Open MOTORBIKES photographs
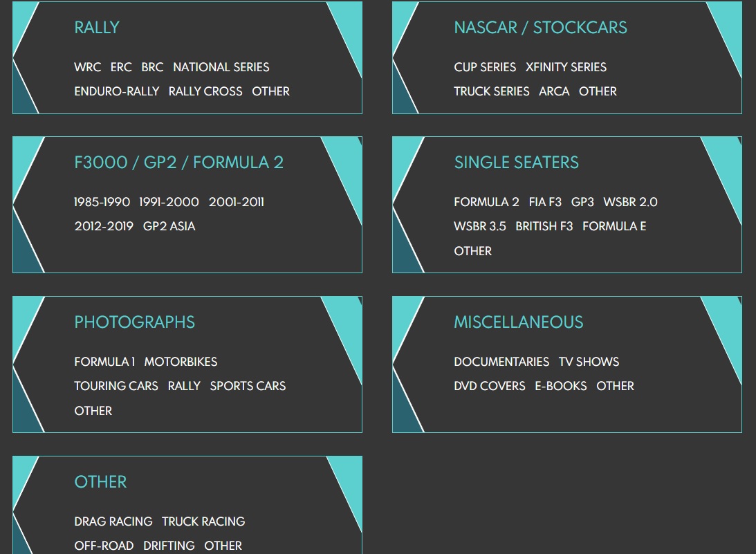756x554 pixels. click(181, 362)
